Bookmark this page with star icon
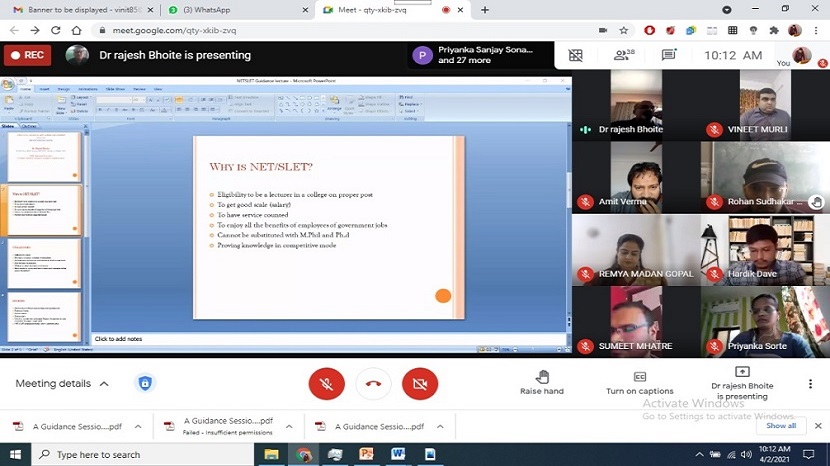Image resolution: width=830 pixels, height=466 pixels. 624,30
